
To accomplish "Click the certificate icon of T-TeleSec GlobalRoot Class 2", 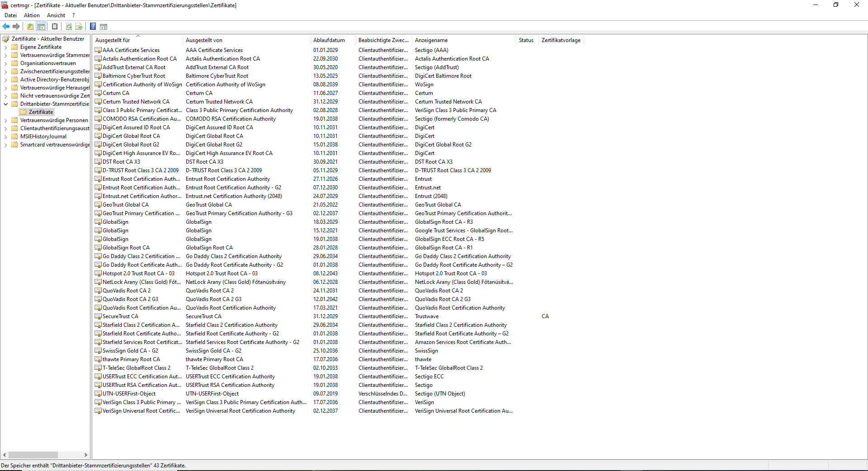I will tap(98, 368).
